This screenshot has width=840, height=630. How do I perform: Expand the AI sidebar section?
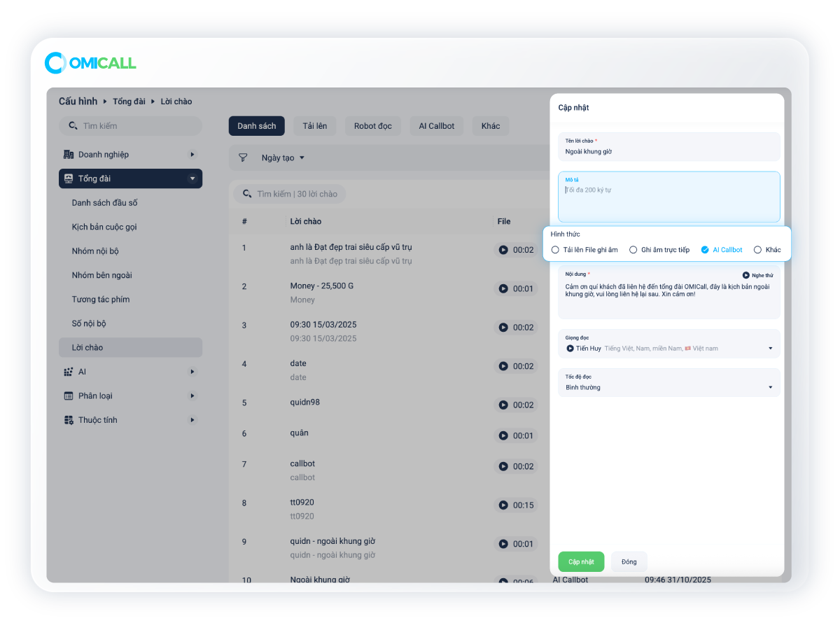(x=192, y=372)
